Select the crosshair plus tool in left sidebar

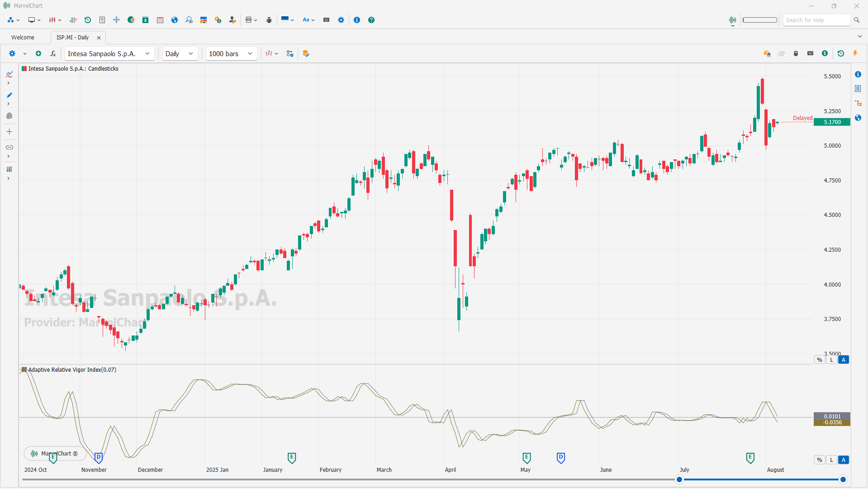9,132
